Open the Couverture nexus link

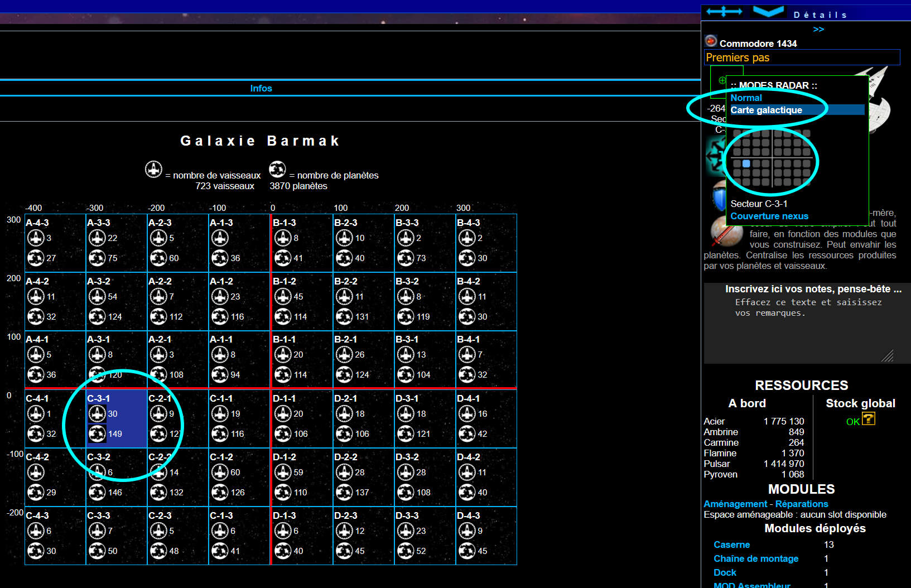pos(769,216)
